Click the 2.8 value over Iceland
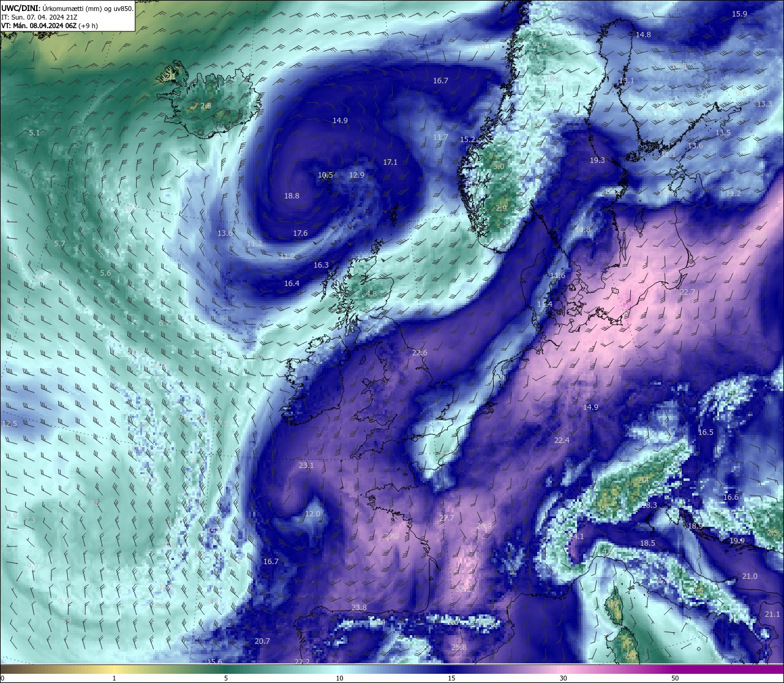Screen dimensions: 784x683 [x=206, y=106]
